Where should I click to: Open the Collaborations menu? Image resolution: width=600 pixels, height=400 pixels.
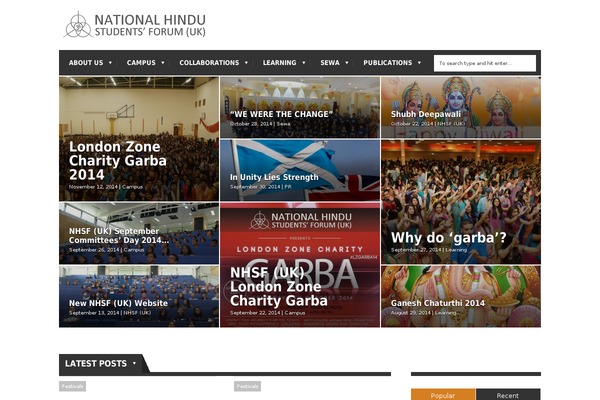[x=209, y=63]
